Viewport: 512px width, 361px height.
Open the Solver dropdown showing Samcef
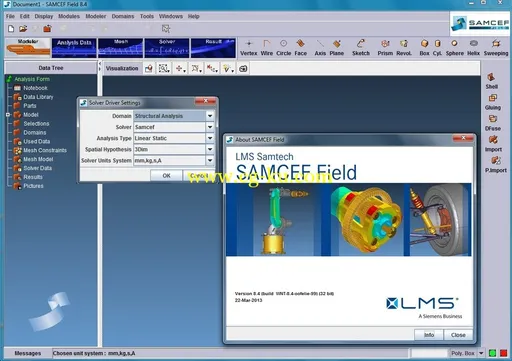[x=210, y=127]
